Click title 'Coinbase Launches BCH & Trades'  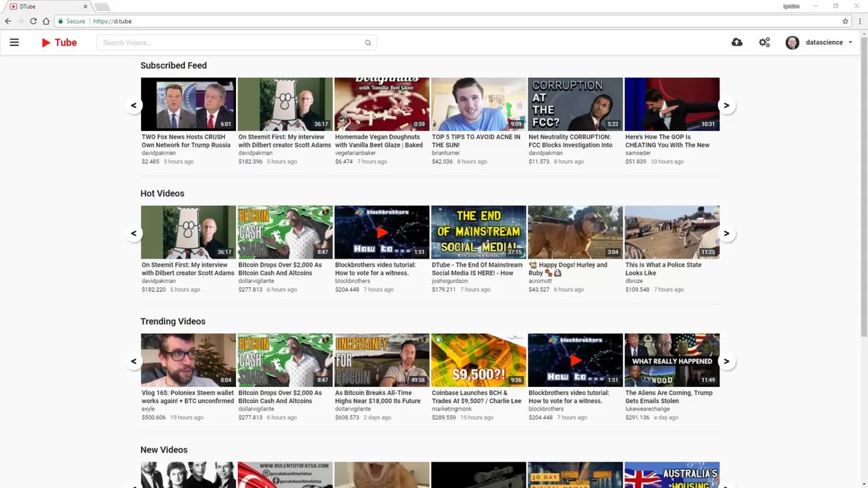tap(477, 397)
